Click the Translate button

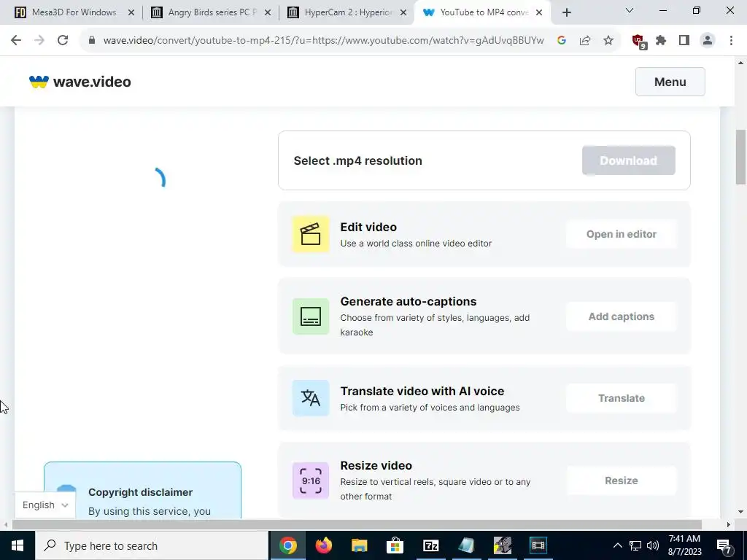(622, 398)
